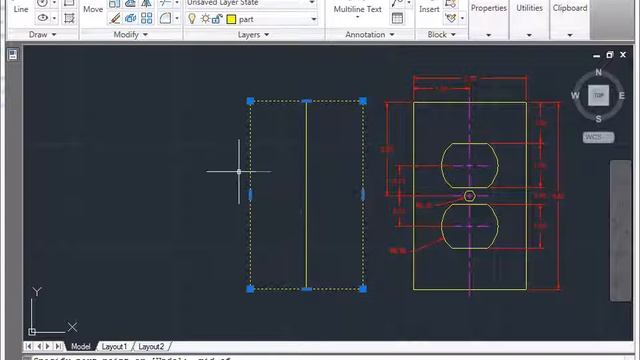The width and height of the screenshot is (640, 360).
Task: Toggle layer lock padlock icon
Action: [x=218, y=18]
